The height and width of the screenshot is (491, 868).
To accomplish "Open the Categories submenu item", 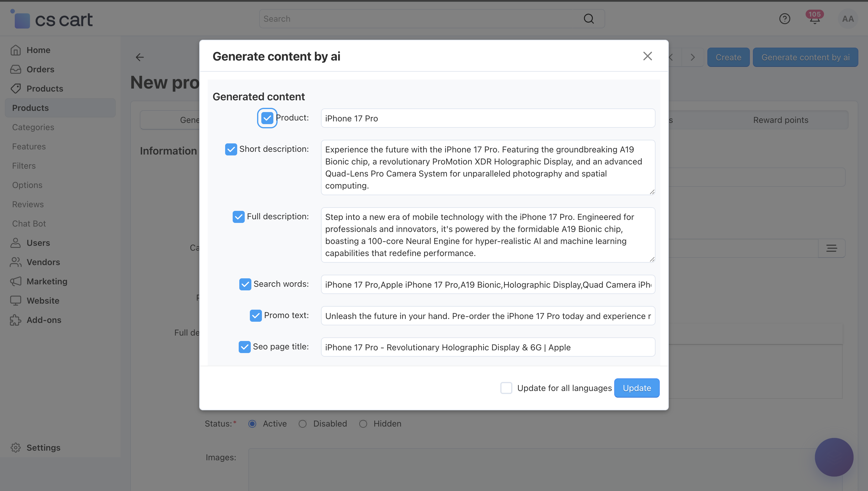I will tap(33, 127).
